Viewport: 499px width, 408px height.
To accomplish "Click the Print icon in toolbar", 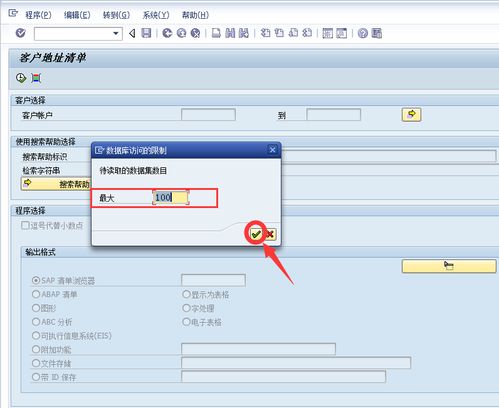I will coord(216,33).
